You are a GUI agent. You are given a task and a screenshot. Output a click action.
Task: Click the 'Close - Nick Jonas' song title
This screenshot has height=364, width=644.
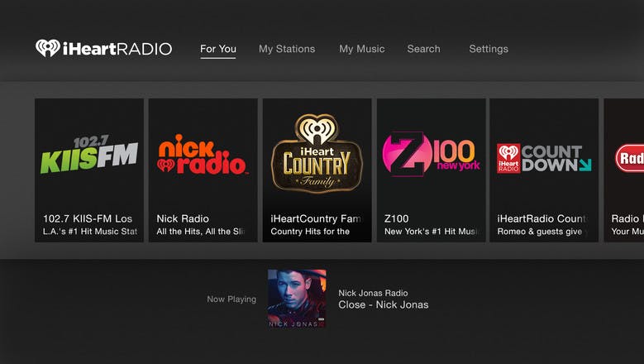384,305
